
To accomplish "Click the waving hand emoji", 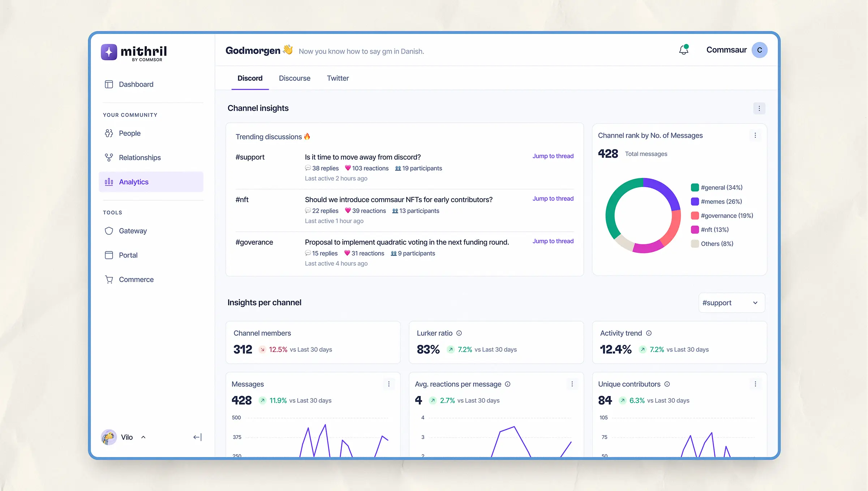I will pyautogui.click(x=288, y=49).
